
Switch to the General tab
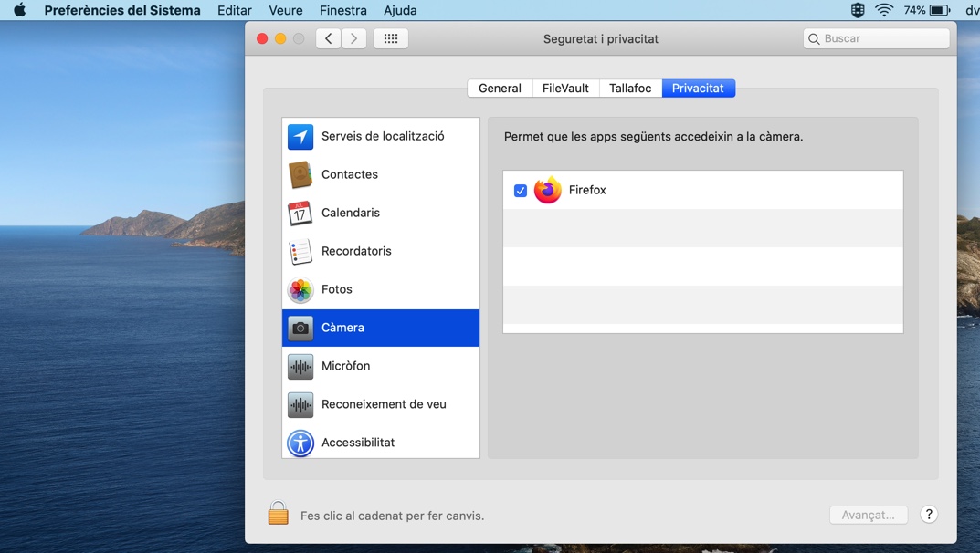point(500,89)
